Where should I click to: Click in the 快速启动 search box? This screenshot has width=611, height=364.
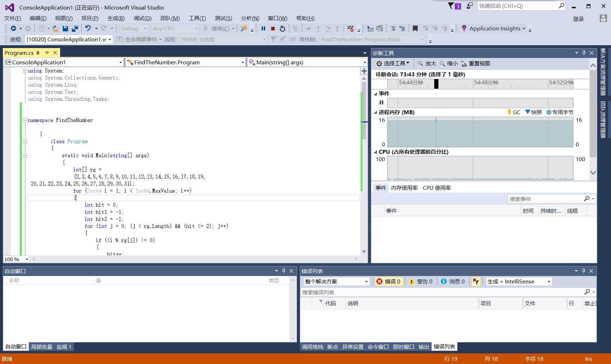coord(521,6)
